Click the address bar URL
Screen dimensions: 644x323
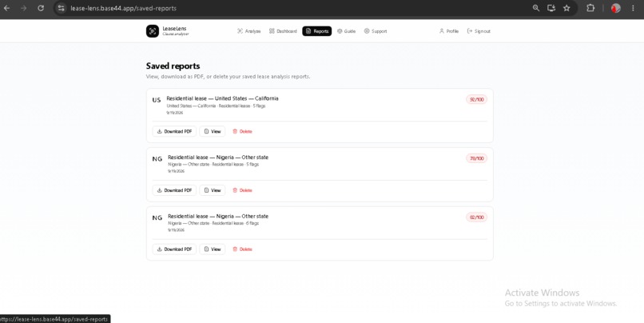point(123,8)
